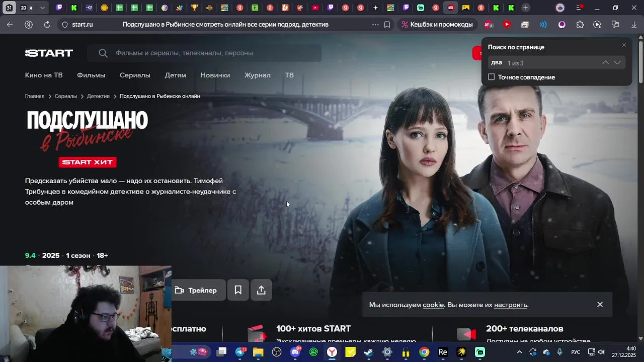This screenshot has height=362, width=644.
Task: Open OBS Studio from the taskbar
Action: coord(277,352)
